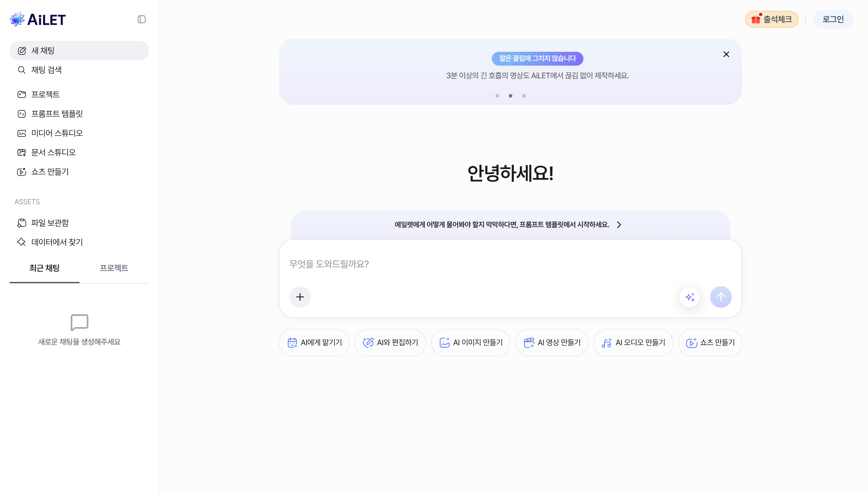
Task: Open 프롬프트 템플릿 in sidebar
Action: 79,114
